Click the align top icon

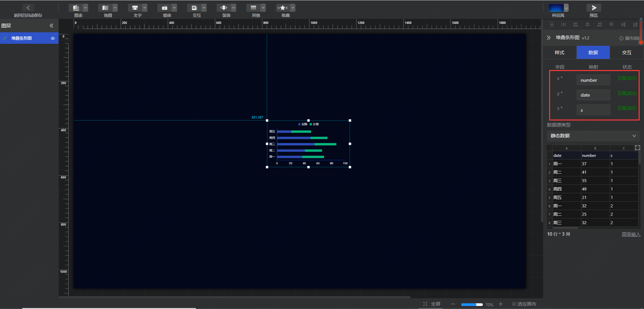[x=611, y=25]
